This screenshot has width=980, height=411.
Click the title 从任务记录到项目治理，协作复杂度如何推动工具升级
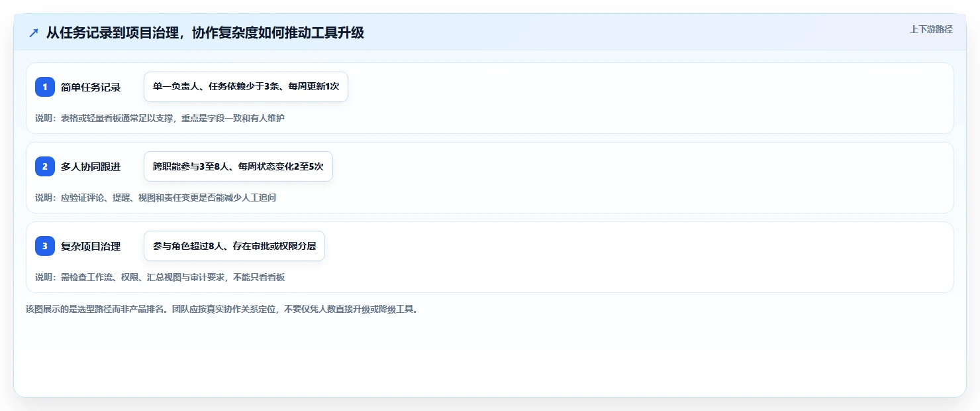point(205,32)
